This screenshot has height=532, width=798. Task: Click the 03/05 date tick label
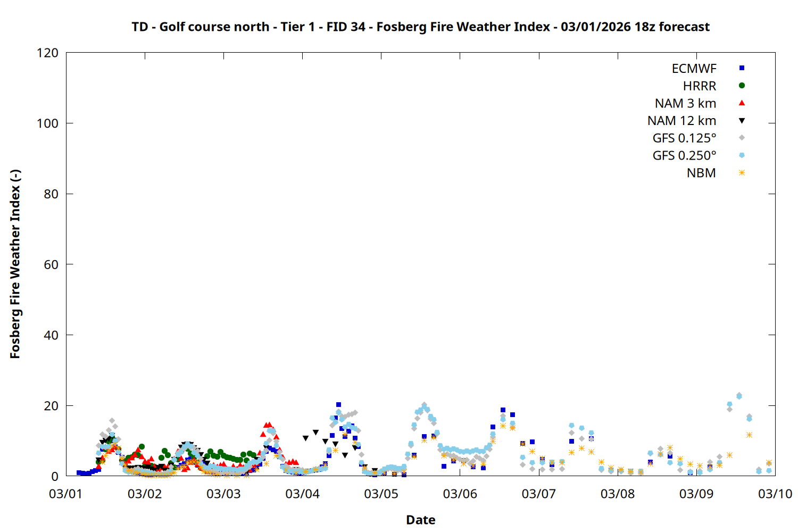(x=381, y=494)
